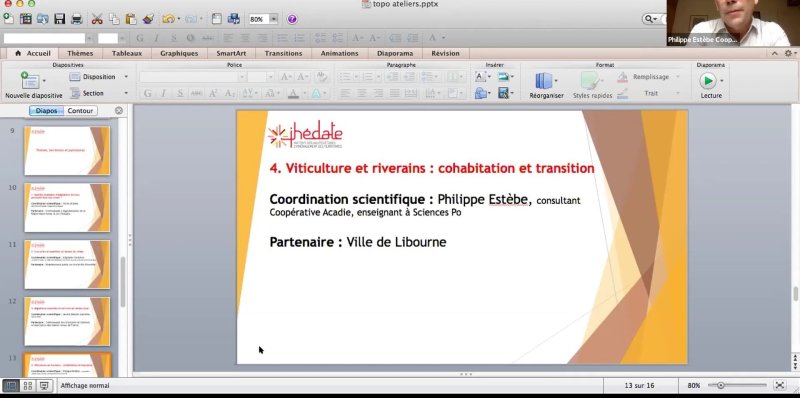
Task: Start slideshow with the Lecture play button
Action: (x=708, y=81)
